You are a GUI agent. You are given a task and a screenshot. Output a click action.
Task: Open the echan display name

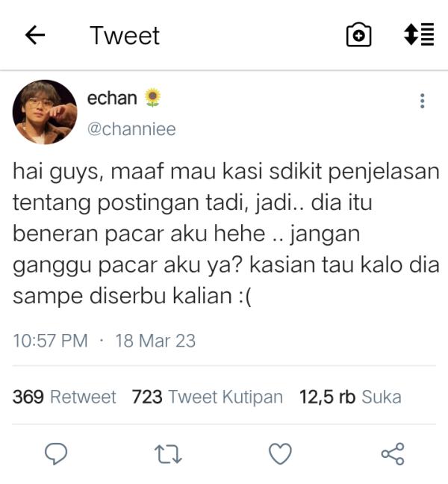coord(112,98)
